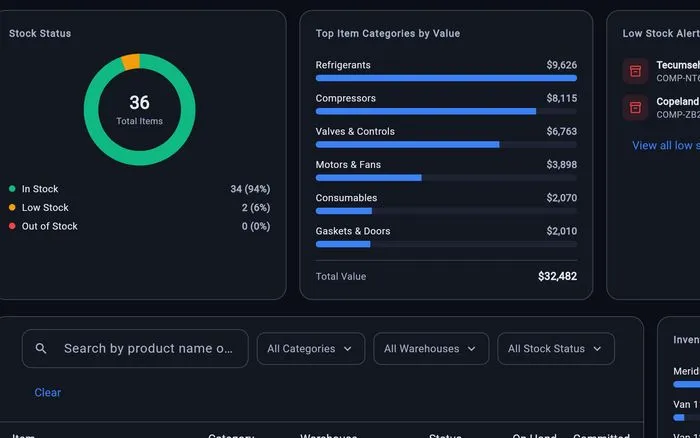Click the Valves & Controls category label
The image size is (700, 438).
pyautogui.click(x=355, y=131)
